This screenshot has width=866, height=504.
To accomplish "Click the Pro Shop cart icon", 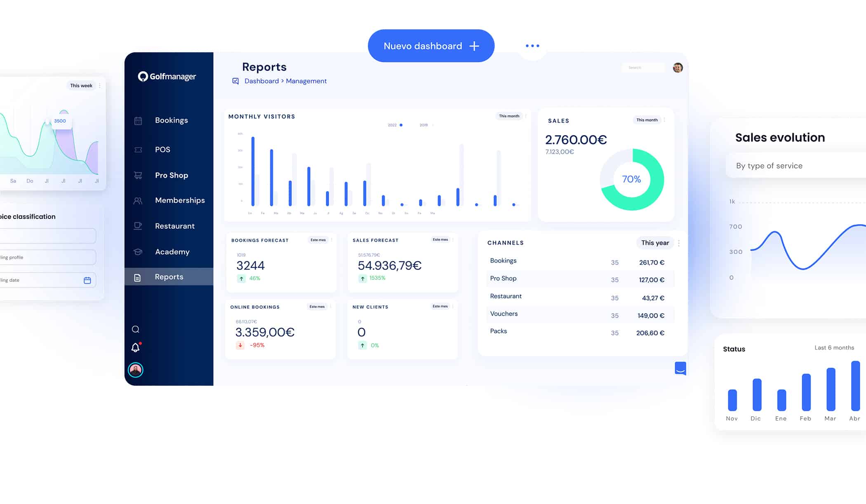I will tap(138, 176).
